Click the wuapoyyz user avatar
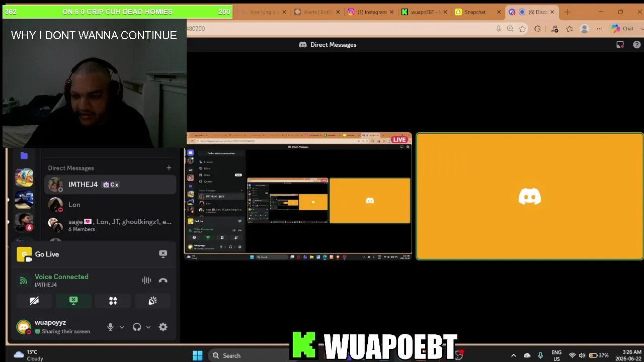This screenshot has height=362, width=644. tap(24, 327)
